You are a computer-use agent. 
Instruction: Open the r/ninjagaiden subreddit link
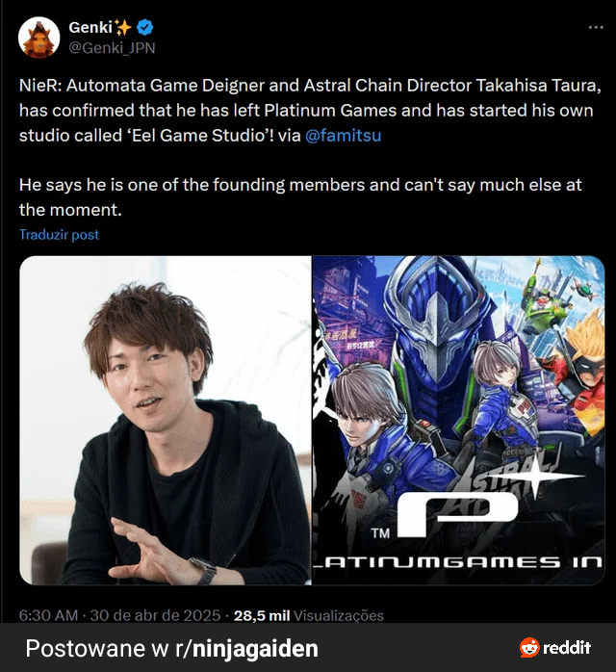pyautogui.click(x=246, y=649)
